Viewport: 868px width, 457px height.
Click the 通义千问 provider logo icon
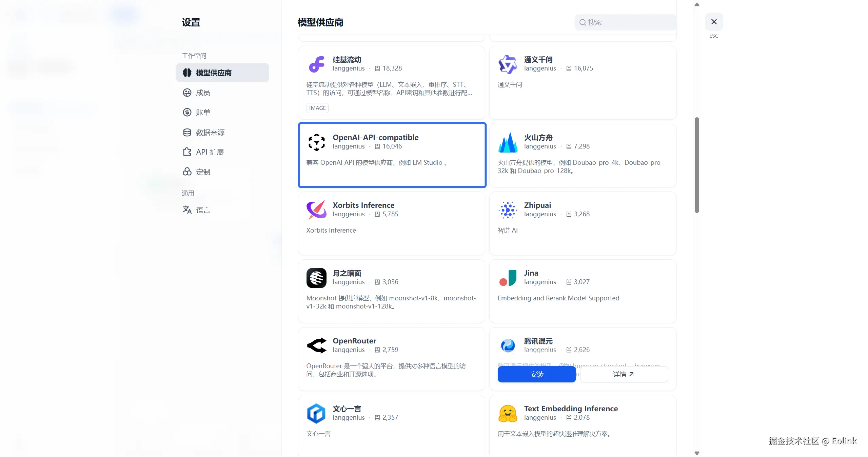click(x=508, y=64)
